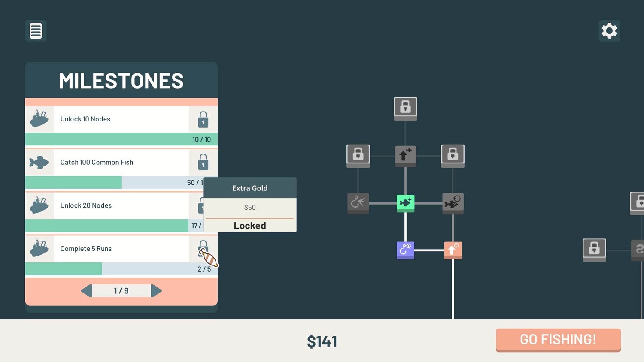Image resolution: width=644 pixels, height=362 pixels.
Task: Open the menu list icon
Action: [x=36, y=31]
